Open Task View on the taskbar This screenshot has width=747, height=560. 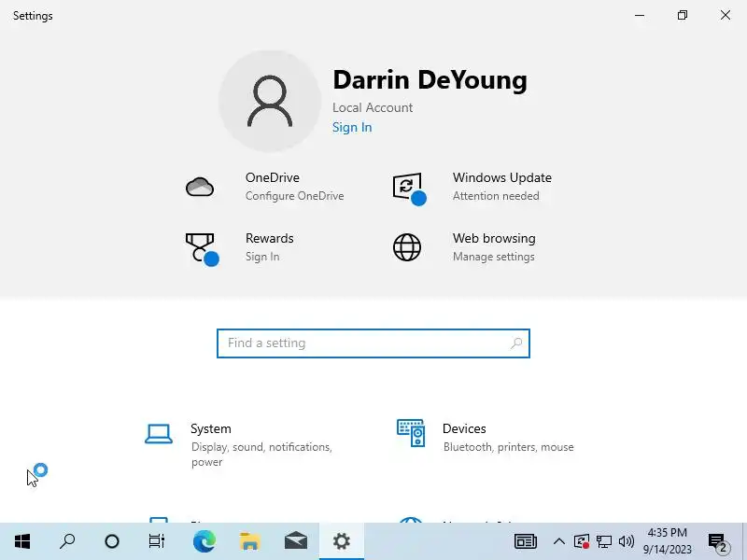(x=157, y=541)
